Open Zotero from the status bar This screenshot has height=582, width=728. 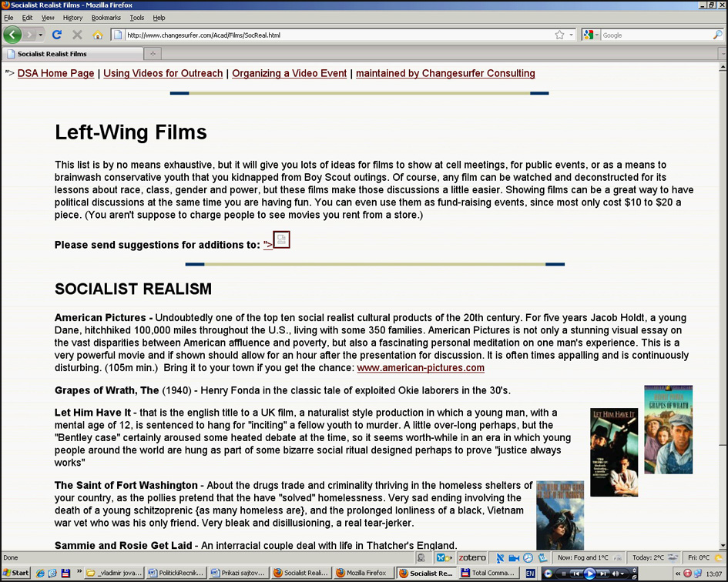472,557
